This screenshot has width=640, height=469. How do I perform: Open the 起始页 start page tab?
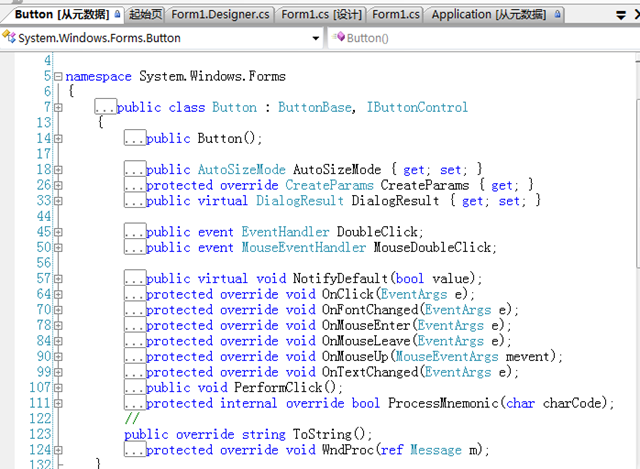(145, 15)
